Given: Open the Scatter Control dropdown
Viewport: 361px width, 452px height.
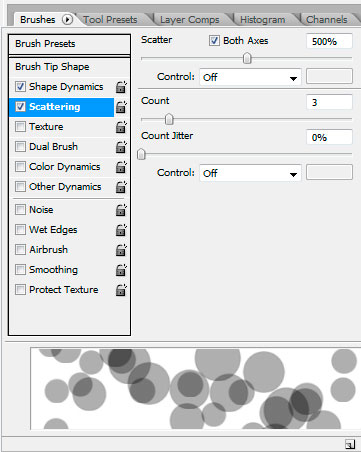Looking at the screenshot, I should coord(250,78).
